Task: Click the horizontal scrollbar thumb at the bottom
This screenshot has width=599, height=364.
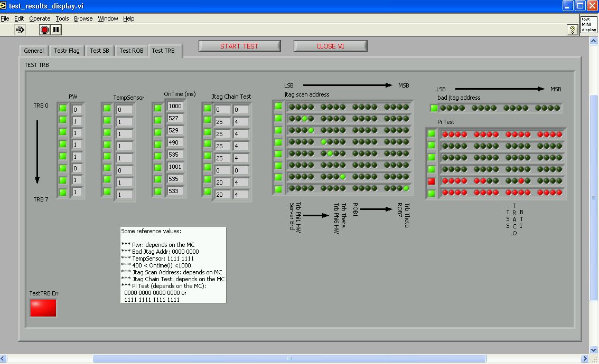Action: [289, 359]
